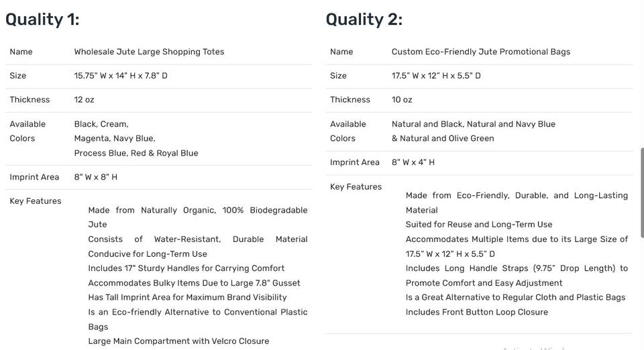Click Suited for Reuse and Long-Term Use
Screen dimensions: 644x350
pos(478,225)
